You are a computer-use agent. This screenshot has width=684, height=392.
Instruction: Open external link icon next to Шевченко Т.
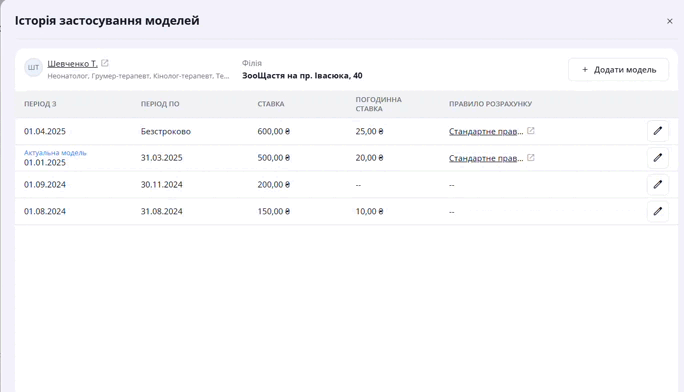point(105,63)
